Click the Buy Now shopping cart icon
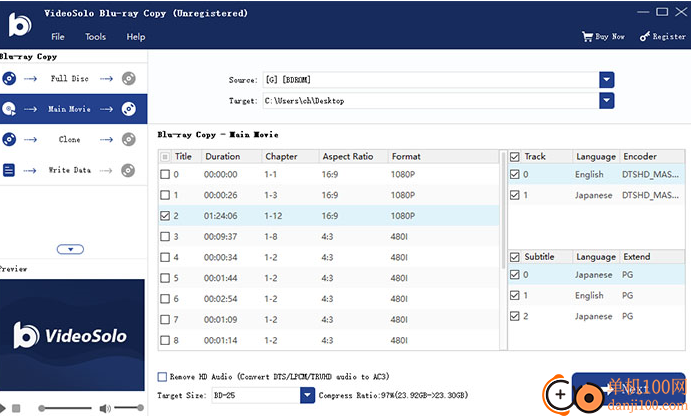This screenshot has height=416, width=691. coord(587,37)
